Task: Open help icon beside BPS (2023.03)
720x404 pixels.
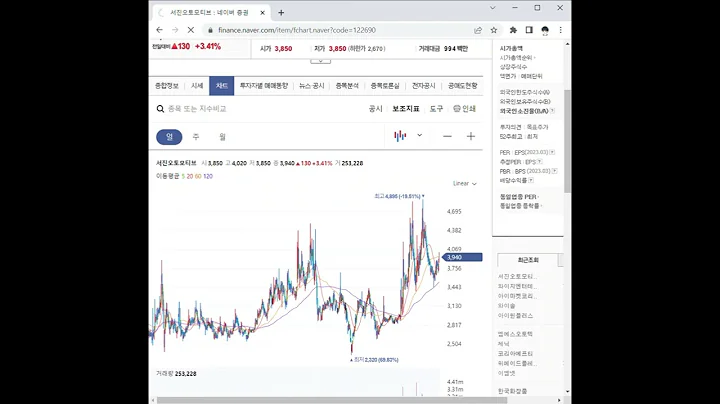Action: pyautogui.click(x=554, y=171)
